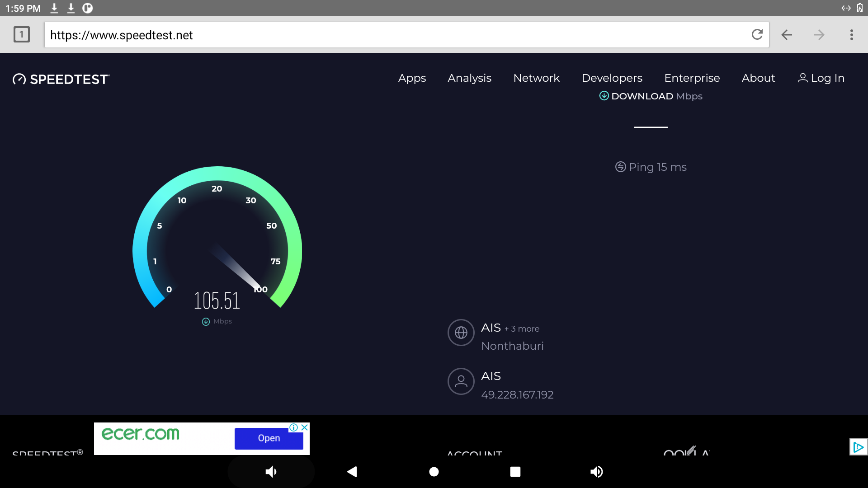Tap the Android recent apps square button
The image size is (868, 488).
tap(515, 472)
